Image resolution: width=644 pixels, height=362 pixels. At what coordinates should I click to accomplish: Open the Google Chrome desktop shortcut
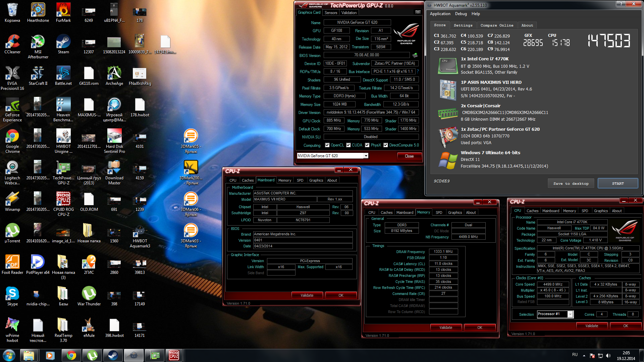pyautogui.click(x=12, y=141)
